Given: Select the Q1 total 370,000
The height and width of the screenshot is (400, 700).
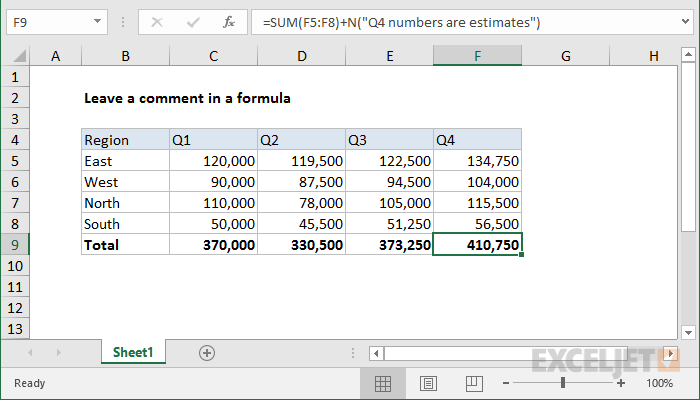Looking at the screenshot, I should click(213, 245).
